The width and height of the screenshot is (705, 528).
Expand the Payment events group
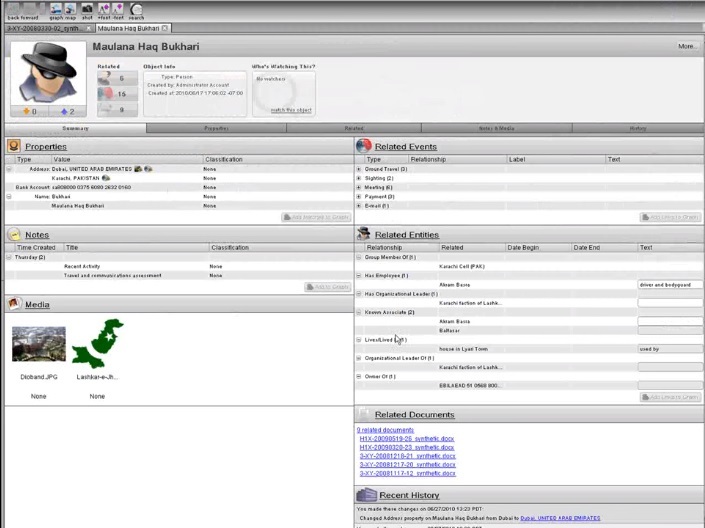(x=359, y=197)
